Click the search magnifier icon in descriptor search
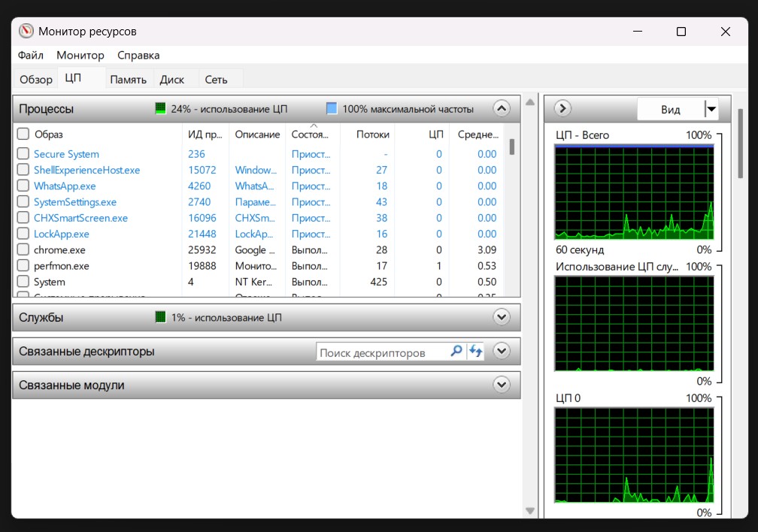 pos(456,351)
